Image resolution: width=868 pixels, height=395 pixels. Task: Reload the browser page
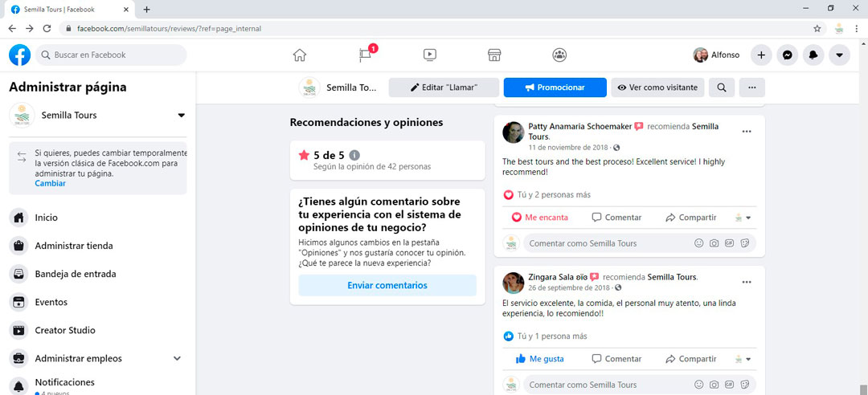pyautogui.click(x=47, y=28)
